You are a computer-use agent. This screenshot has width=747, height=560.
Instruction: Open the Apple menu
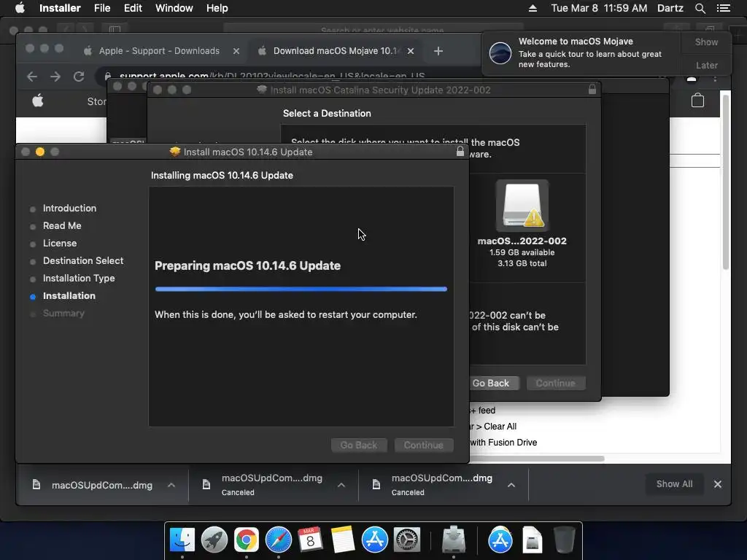coord(20,8)
